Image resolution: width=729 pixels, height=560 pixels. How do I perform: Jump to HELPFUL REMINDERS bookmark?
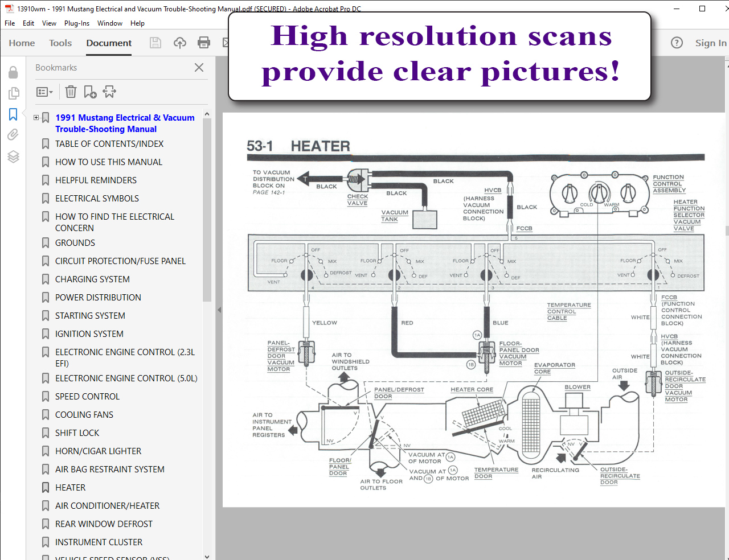point(96,180)
